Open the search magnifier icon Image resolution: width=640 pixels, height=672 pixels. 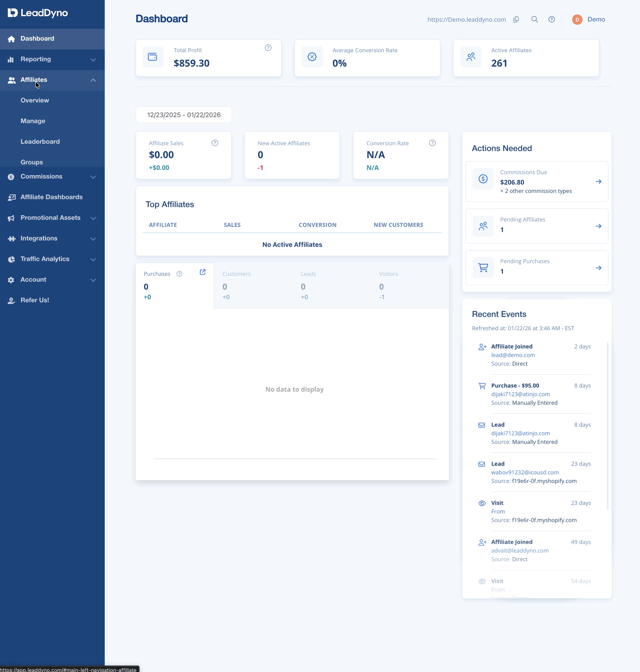pyautogui.click(x=534, y=20)
